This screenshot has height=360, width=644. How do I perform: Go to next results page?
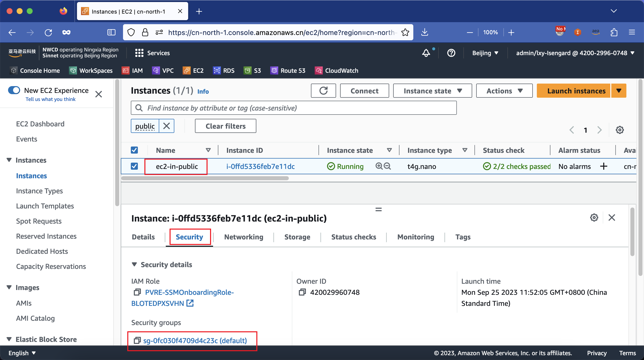click(x=599, y=130)
